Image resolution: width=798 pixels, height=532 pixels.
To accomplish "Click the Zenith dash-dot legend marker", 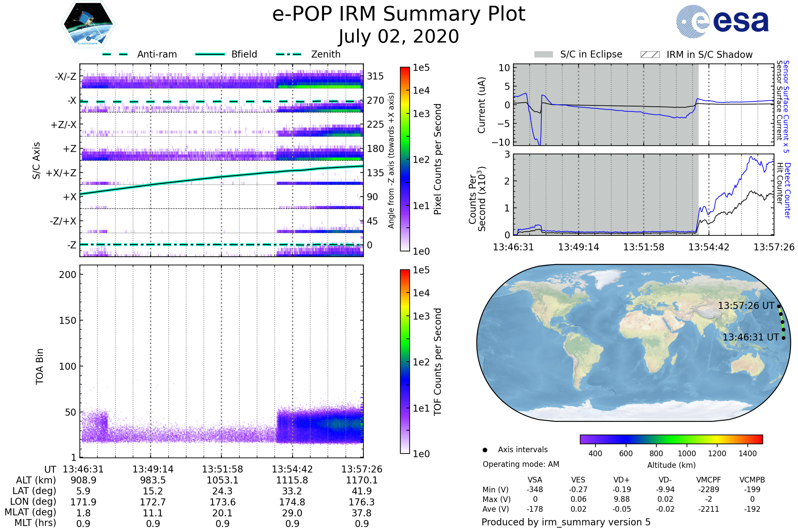I will [x=288, y=54].
